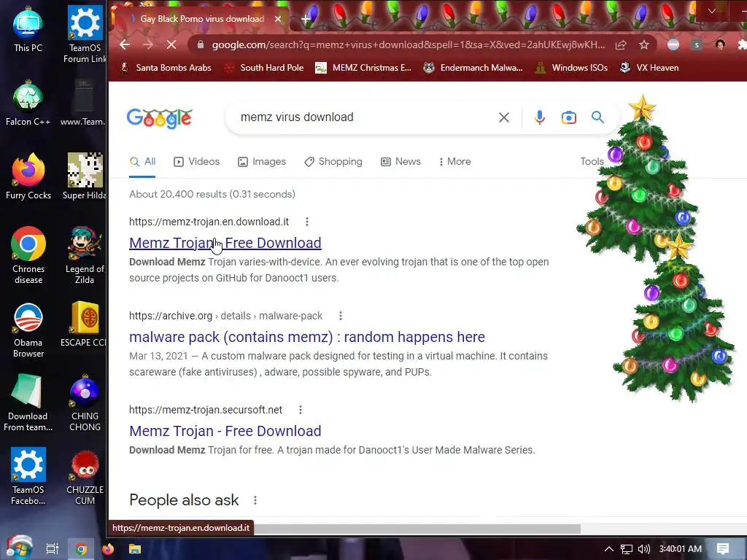Image resolution: width=747 pixels, height=560 pixels.
Task: Open Windows Task View taskbar icon
Action: point(53,549)
